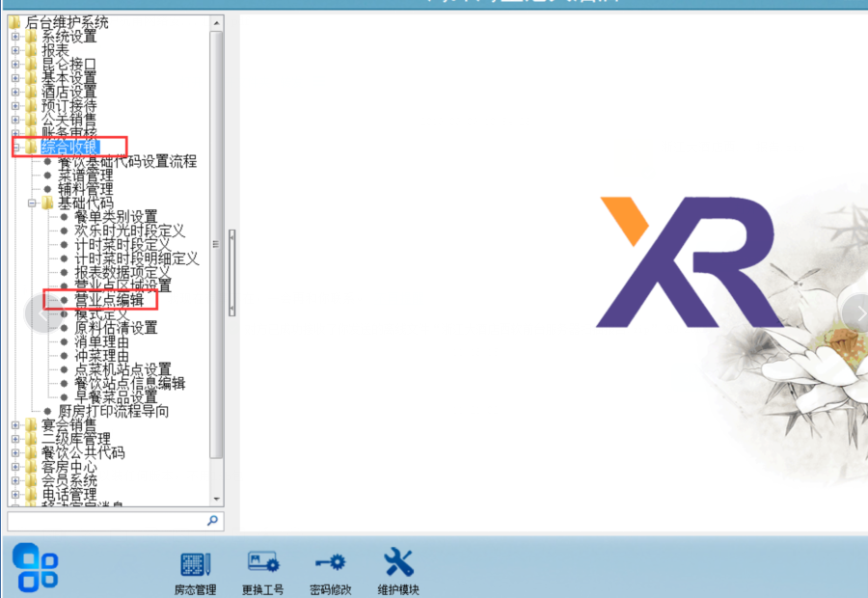Click the folder icon beside 宴会销售
Image resolution: width=868 pixels, height=598 pixels.
32,425
